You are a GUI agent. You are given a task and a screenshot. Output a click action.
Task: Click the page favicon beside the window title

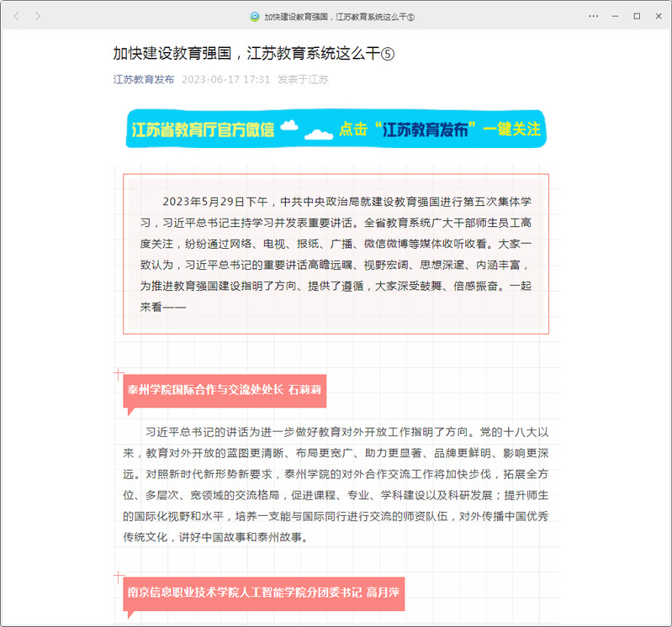tap(255, 16)
